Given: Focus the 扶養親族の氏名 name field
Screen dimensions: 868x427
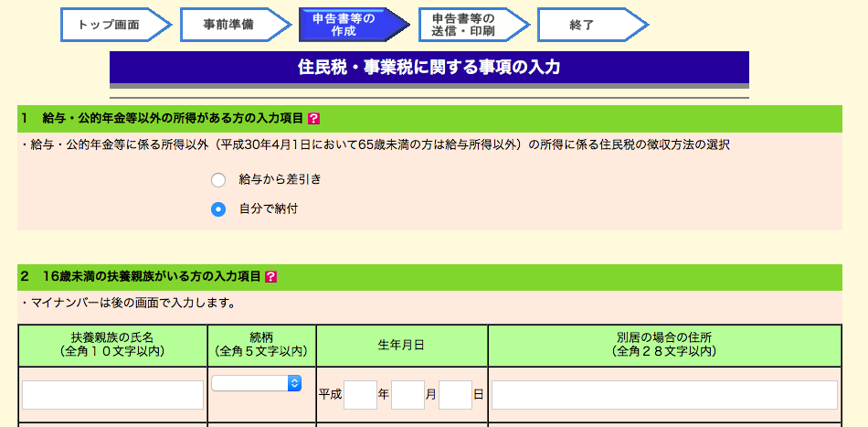Looking at the screenshot, I should [113, 395].
